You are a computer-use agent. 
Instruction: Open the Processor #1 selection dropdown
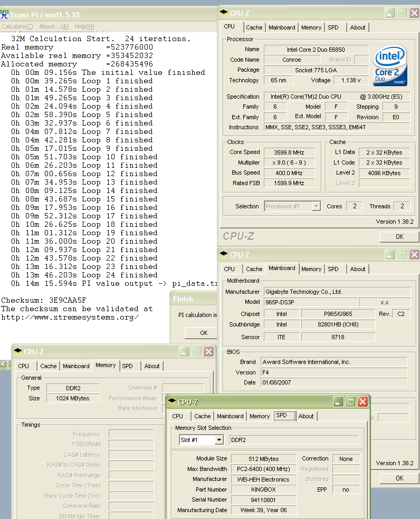click(x=317, y=206)
